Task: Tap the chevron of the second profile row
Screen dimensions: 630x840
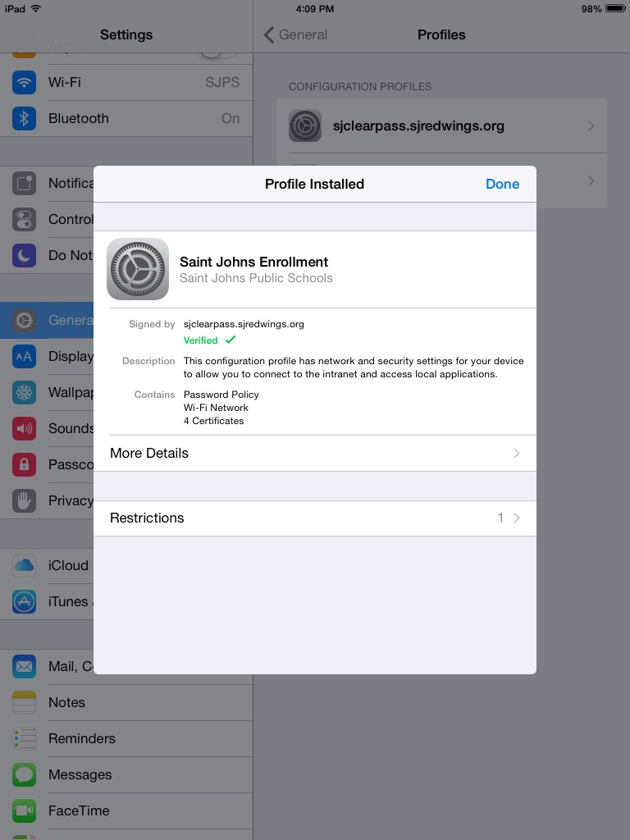Action: [591, 181]
